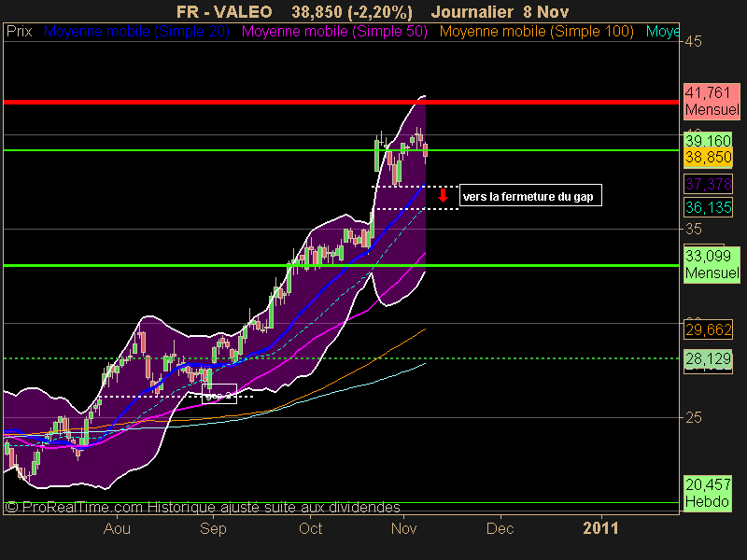Click the "Dec" month on the time axis
Screen dimensions: 747x560
[x=500, y=528]
